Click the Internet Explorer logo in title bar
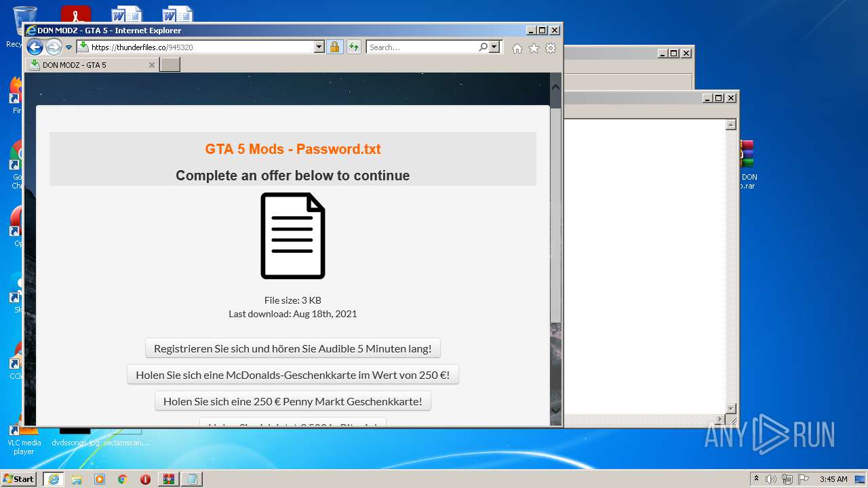The image size is (868, 488). [x=31, y=30]
